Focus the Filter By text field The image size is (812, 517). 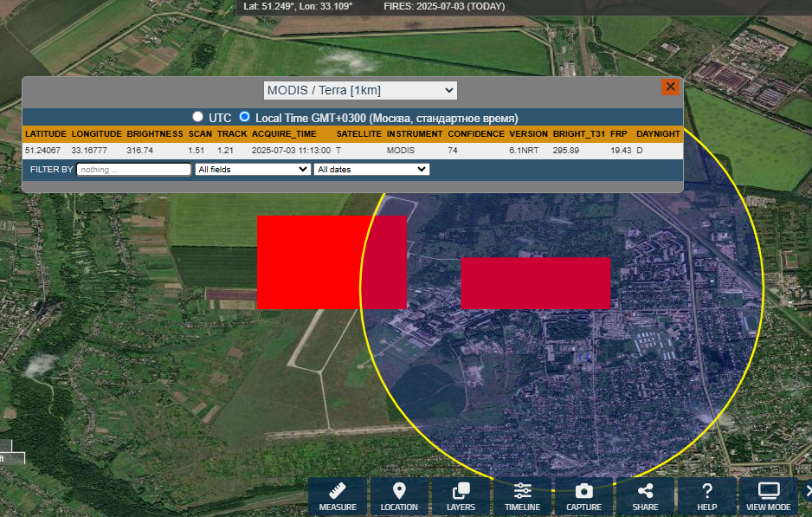pos(134,170)
